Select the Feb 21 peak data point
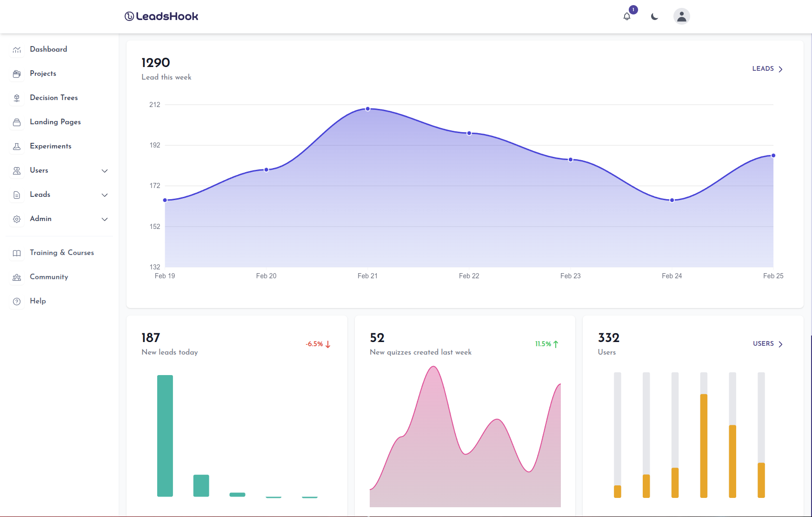812x517 pixels. [x=368, y=109]
